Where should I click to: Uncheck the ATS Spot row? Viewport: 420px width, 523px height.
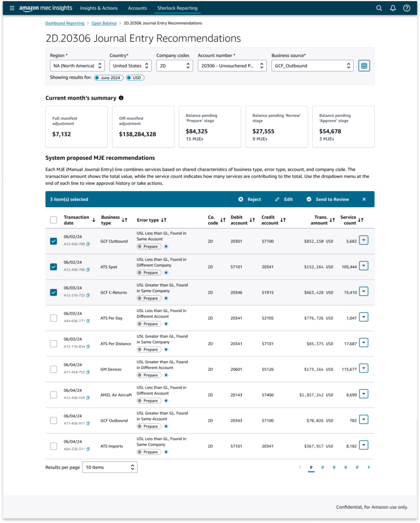tap(54, 267)
